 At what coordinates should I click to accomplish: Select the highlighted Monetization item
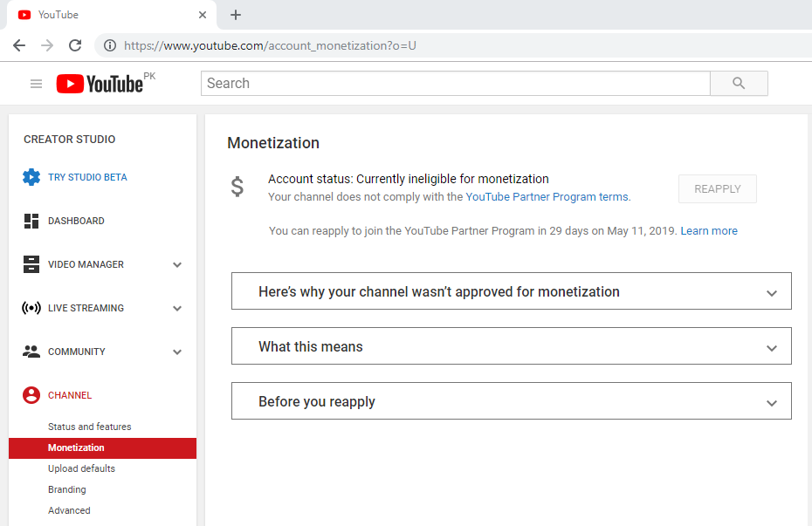(102, 447)
